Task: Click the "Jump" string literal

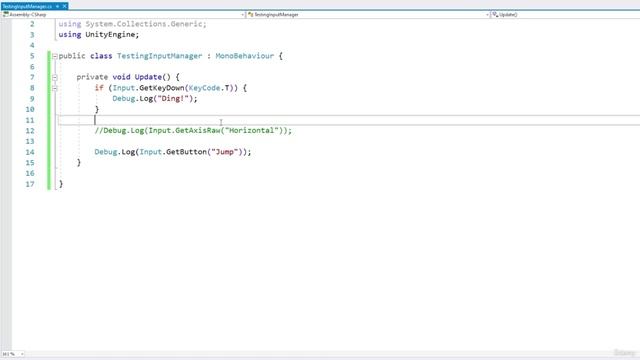Action: pos(224,152)
